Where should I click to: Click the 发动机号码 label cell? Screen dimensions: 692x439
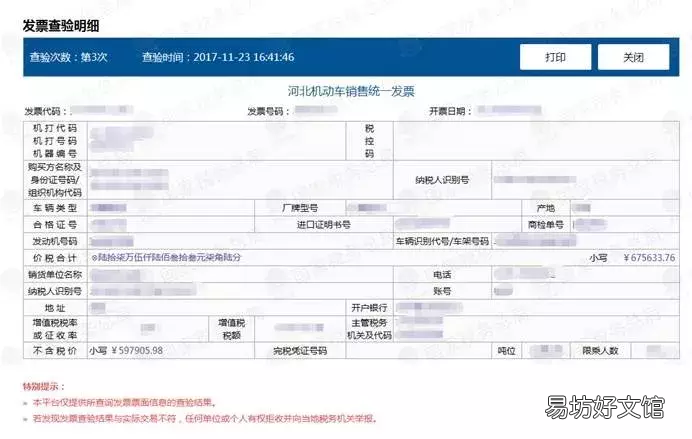pos(55,241)
